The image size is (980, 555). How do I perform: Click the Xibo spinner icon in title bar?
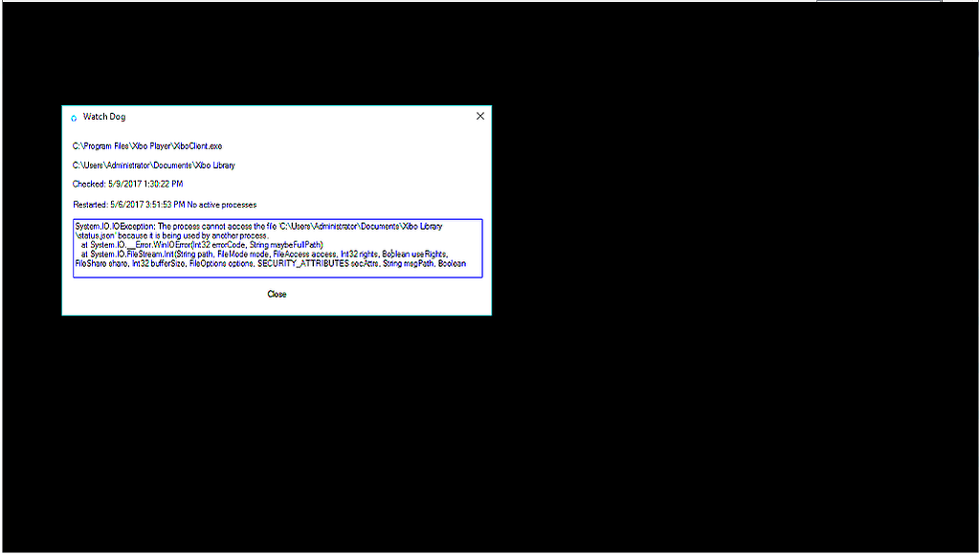[75, 116]
